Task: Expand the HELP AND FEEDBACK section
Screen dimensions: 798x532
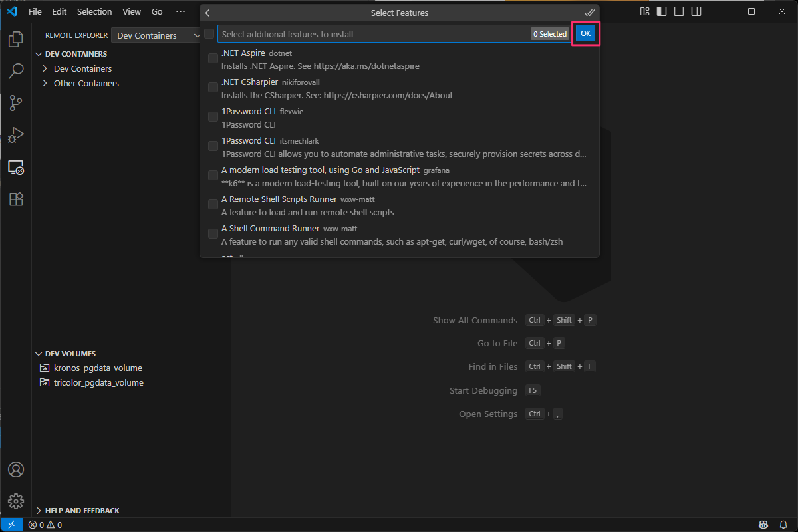Action: point(131,511)
